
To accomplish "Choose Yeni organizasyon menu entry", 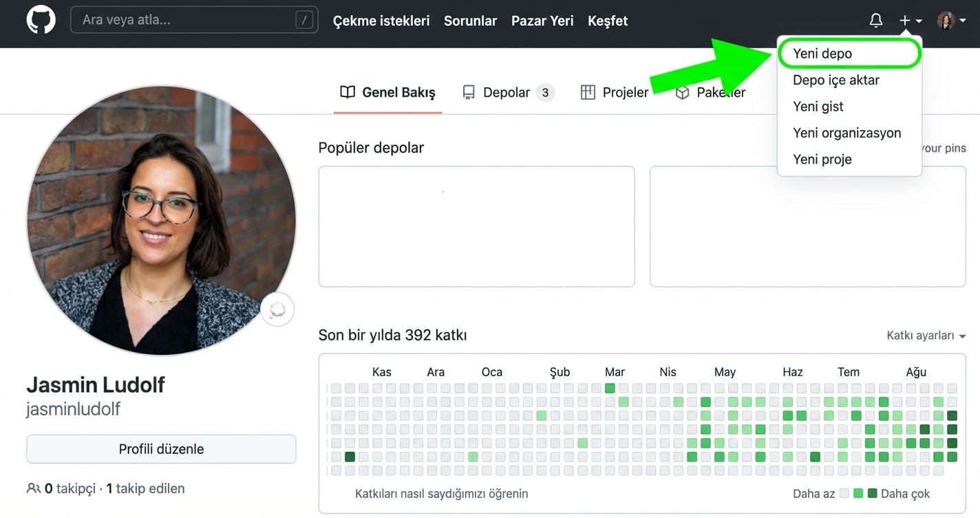I will 847,132.
